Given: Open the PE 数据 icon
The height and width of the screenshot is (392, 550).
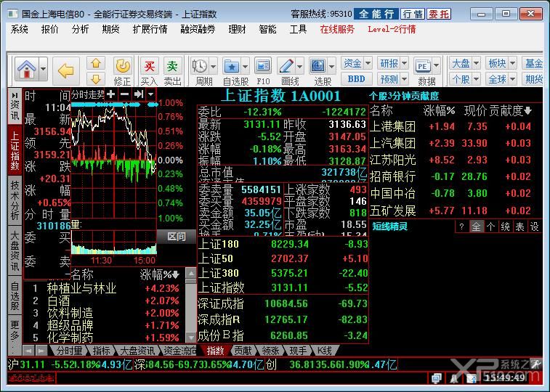Looking at the screenshot, I should [x=423, y=66].
